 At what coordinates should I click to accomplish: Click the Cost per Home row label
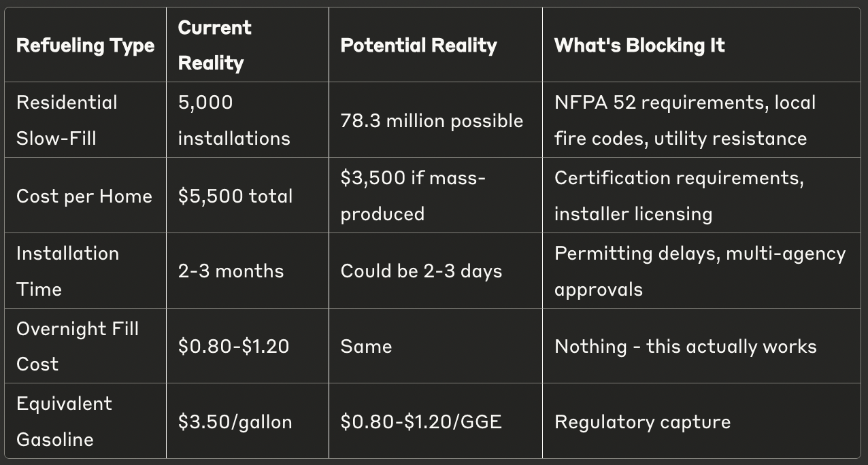[x=85, y=196]
